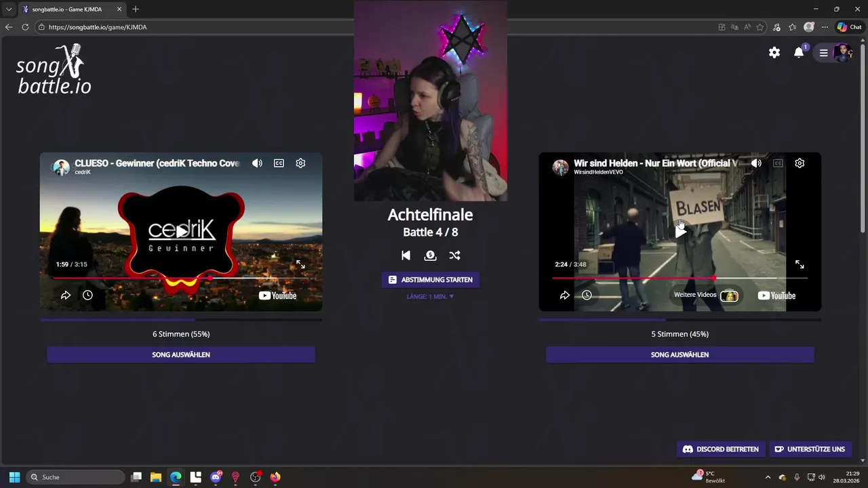Open the notifications bell
868x488 pixels.
[x=799, y=52]
